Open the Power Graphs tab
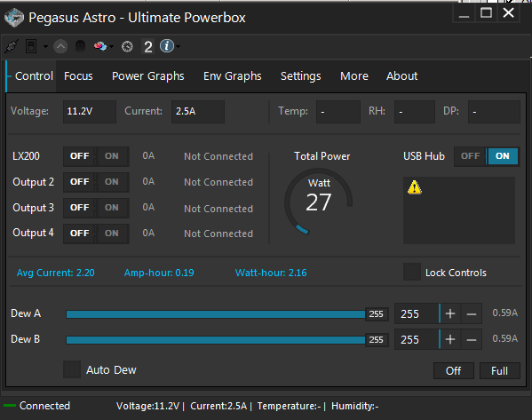This screenshot has height=420, width=532. [x=148, y=76]
